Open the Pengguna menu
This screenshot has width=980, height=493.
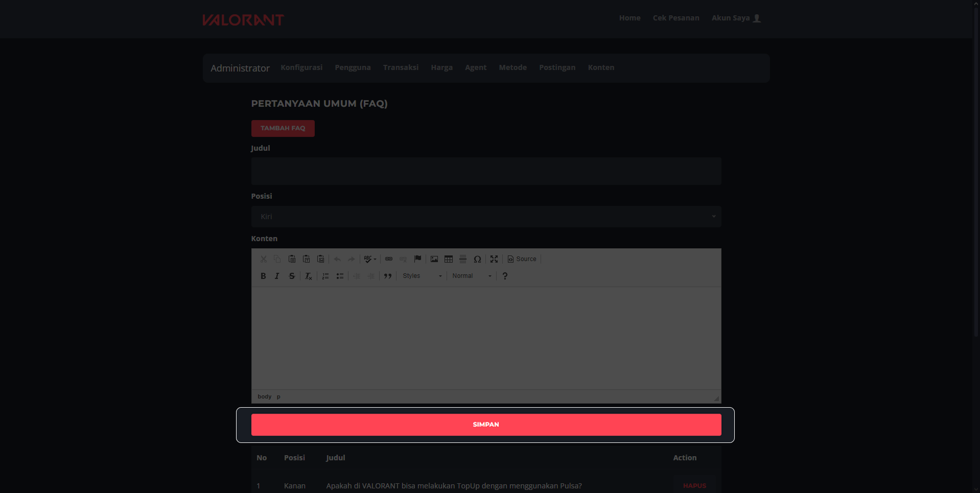point(353,67)
